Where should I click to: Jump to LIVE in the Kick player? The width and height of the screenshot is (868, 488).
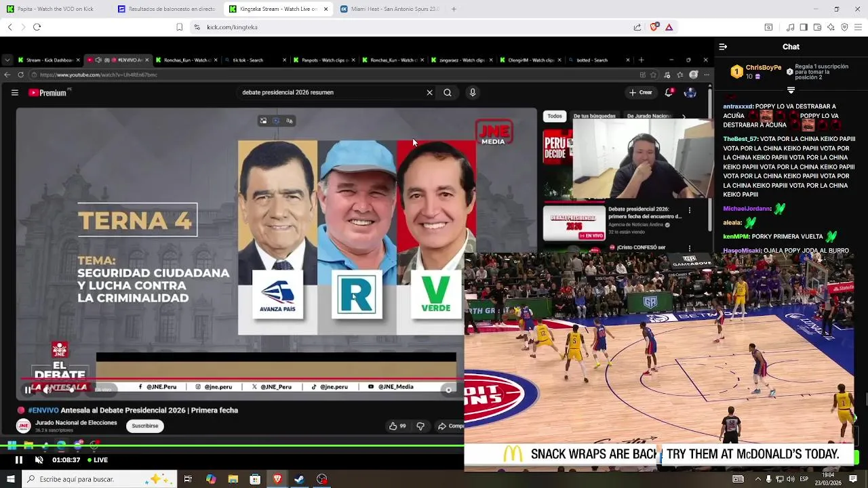click(x=97, y=460)
